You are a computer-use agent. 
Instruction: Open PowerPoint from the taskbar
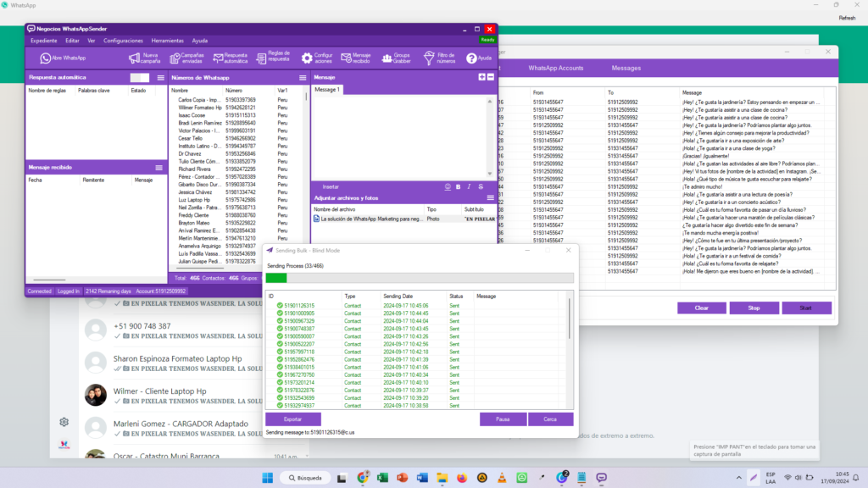point(403,478)
